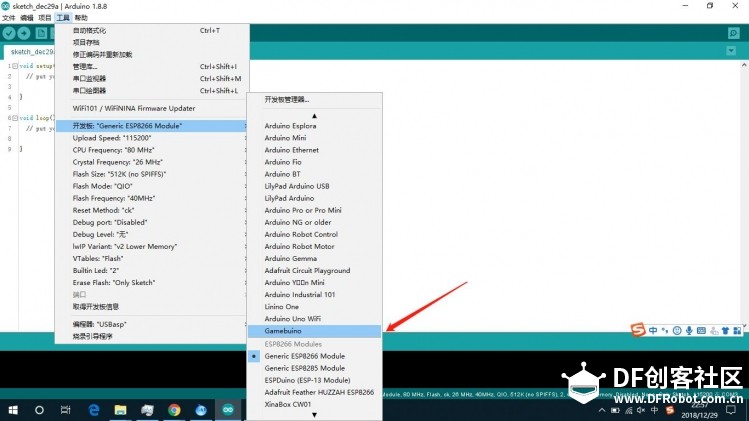The width and height of the screenshot is (749, 421).
Task: Expand the Flash Mode "QIO" submenu
Action: pyautogui.click(x=151, y=186)
